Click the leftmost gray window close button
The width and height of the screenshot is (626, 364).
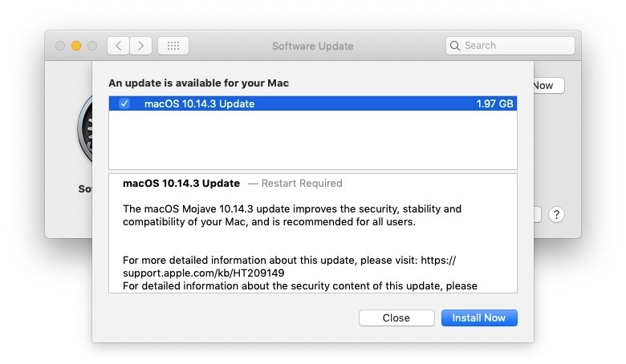click(60, 46)
